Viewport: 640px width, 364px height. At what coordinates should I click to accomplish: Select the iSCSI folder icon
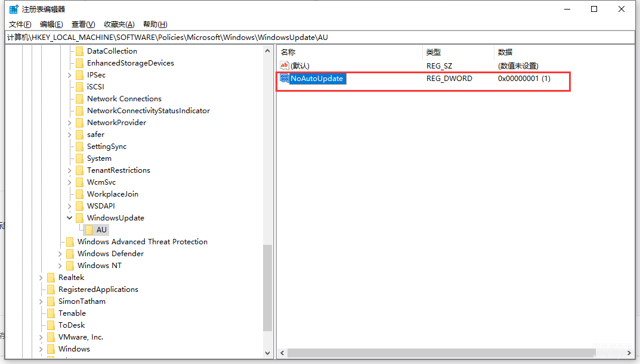[79, 87]
